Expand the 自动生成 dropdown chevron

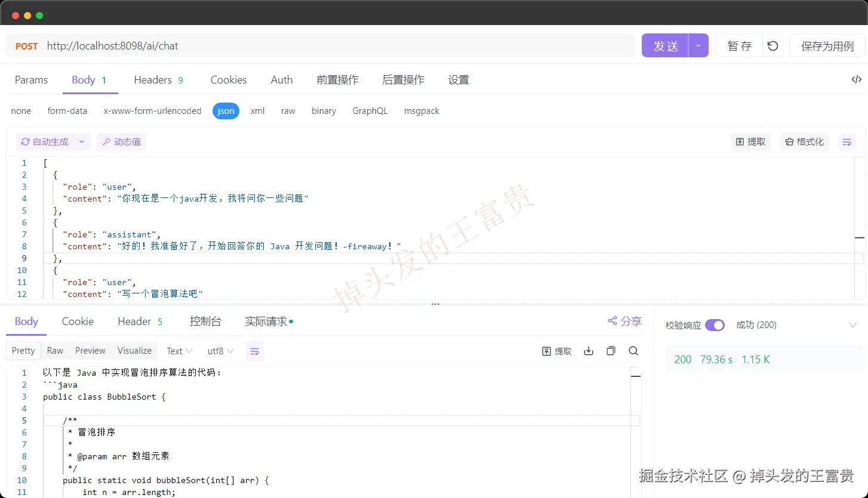82,142
